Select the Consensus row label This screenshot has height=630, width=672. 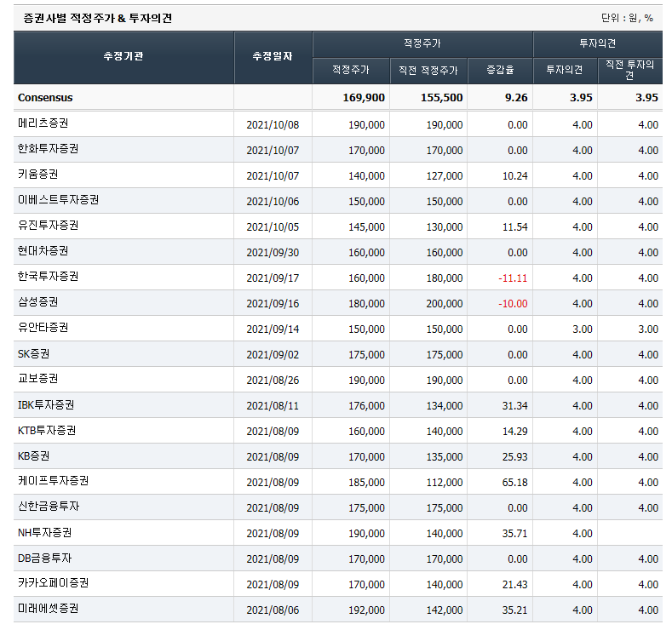(x=45, y=98)
